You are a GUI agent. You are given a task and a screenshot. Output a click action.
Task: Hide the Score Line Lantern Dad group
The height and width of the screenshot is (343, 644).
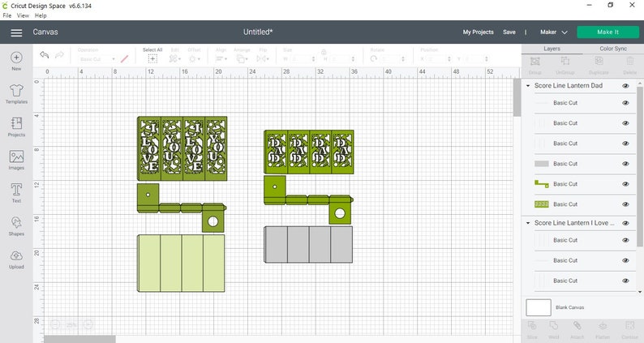tap(625, 86)
